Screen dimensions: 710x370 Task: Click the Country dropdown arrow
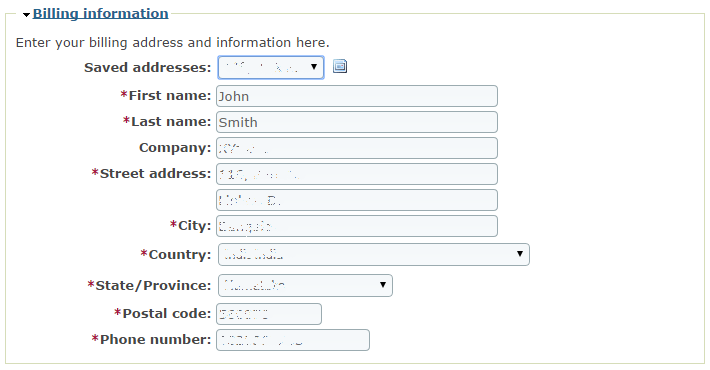tap(520, 254)
